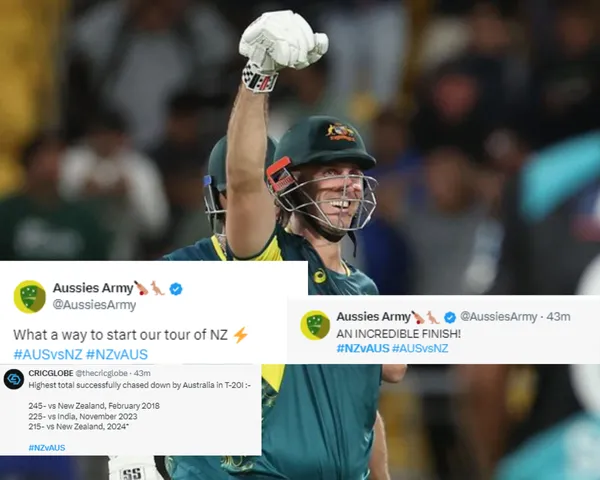Click Aussies Army avatar in left tweet
Image resolution: width=600 pixels, height=480 pixels.
pos(30,297)
